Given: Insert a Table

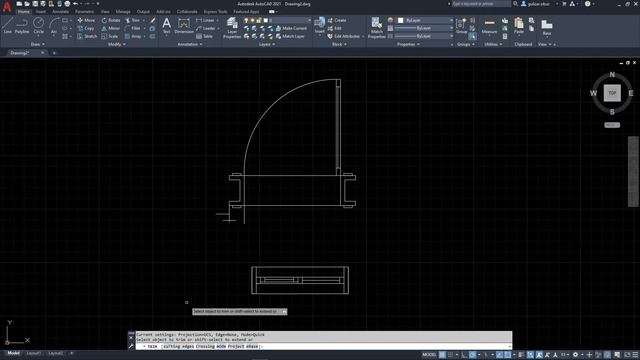Looking at the screenshot, I should (x=204, y=36).
